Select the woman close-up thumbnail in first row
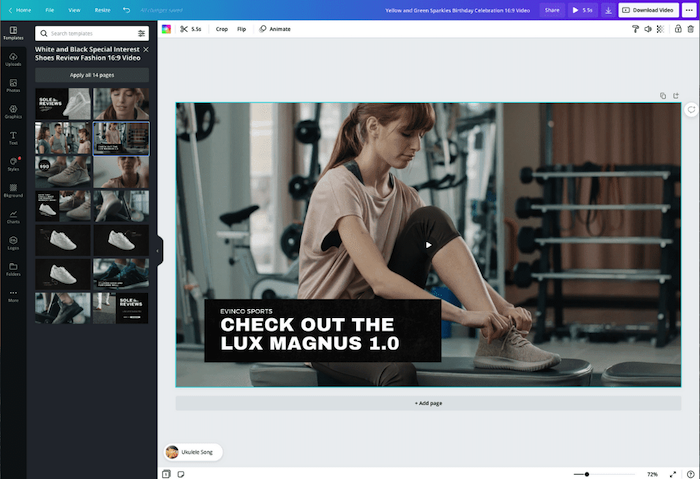 (x=121, y=104)
